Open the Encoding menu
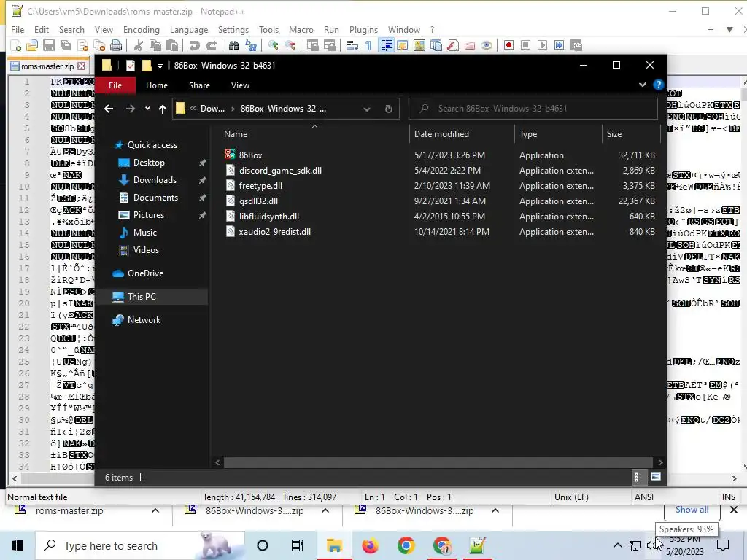 tap(141, 29)
